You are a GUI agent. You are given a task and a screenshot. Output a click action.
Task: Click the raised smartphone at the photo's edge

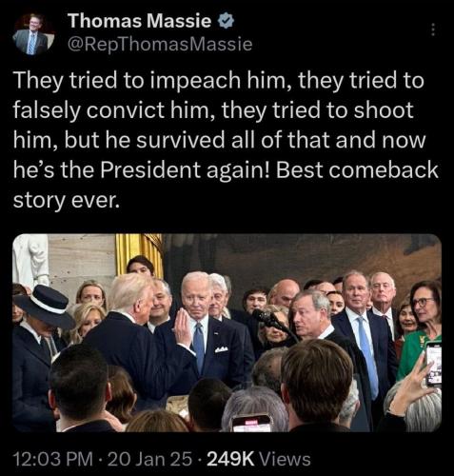coord(433,364)
